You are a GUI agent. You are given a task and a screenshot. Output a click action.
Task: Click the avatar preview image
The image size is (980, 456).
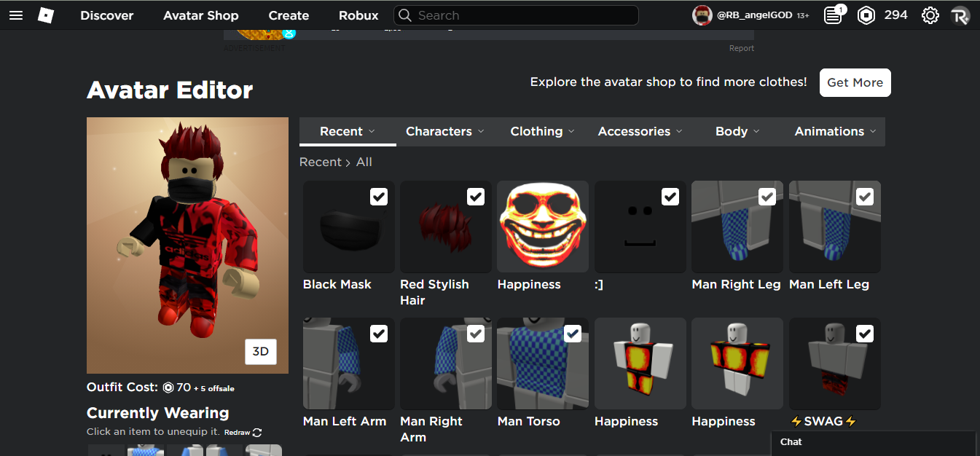(x=187, y=245)
